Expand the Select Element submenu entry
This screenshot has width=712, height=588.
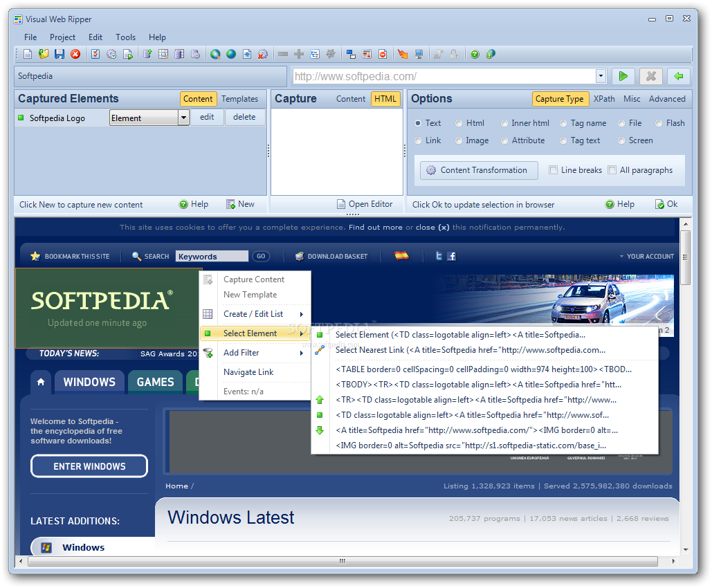tap(255, 333)
